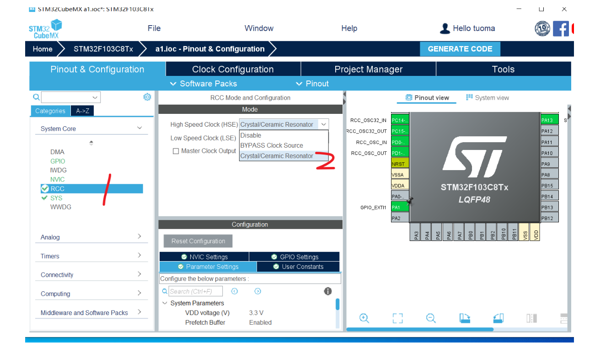The width and height of the screenshot is (595, 364).
Task: Collapse the System Parameters group
Action: pyautogui.click(x=165, y=303)
